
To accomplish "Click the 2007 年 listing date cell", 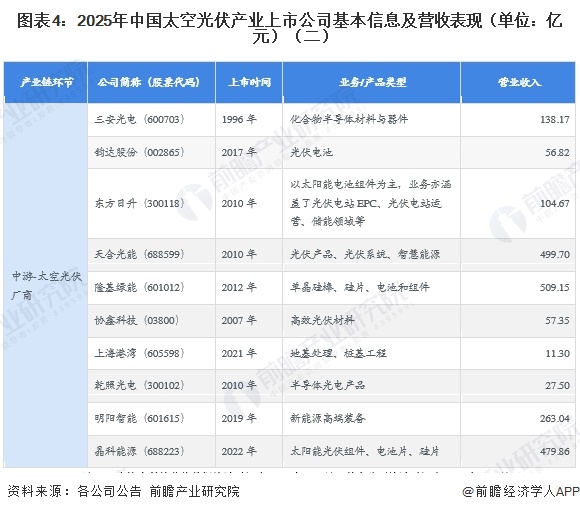I will [x=249, y=320].
